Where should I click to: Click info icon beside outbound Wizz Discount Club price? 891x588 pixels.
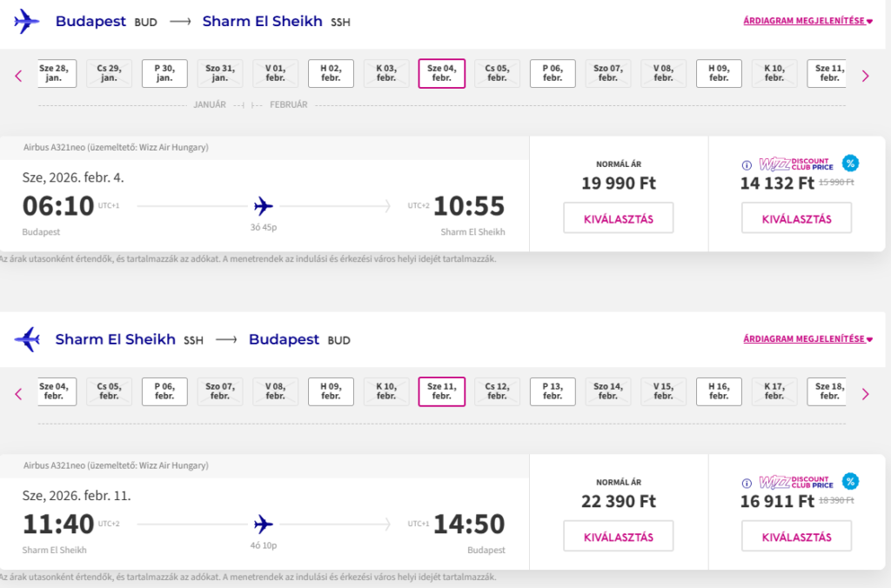(x=746, y=165)
